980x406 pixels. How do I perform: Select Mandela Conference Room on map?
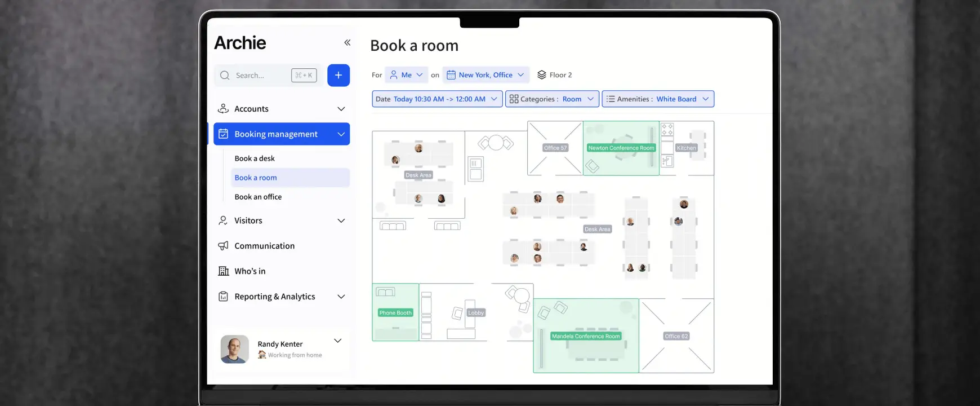[x=586, y=336]
